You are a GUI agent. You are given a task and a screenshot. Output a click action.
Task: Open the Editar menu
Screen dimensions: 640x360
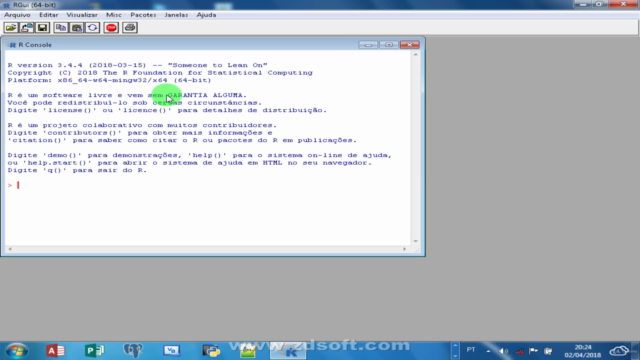[49, 15]
